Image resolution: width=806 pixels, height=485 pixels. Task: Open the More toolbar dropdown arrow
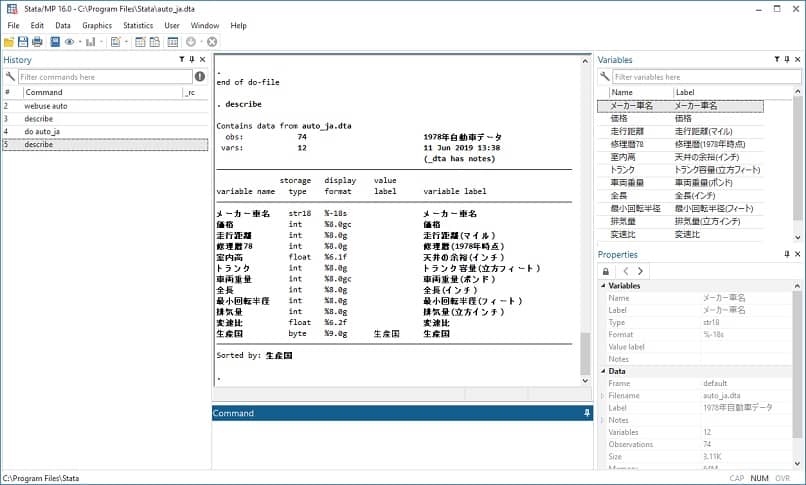[x=202, y=42]
